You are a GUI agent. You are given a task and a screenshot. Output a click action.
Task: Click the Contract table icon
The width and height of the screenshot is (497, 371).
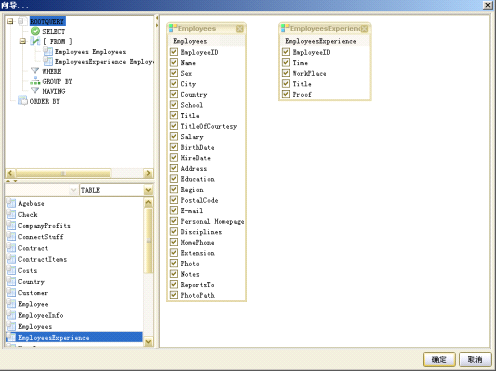pos(11,248)
